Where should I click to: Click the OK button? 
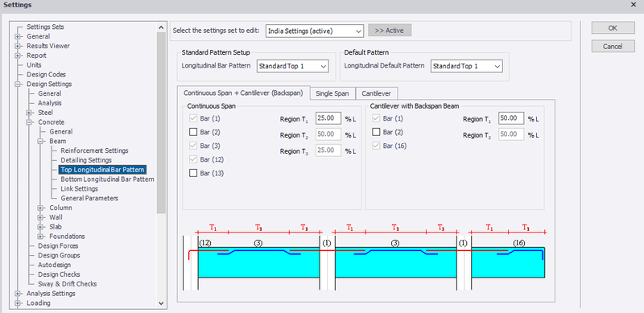click(613, 28)
